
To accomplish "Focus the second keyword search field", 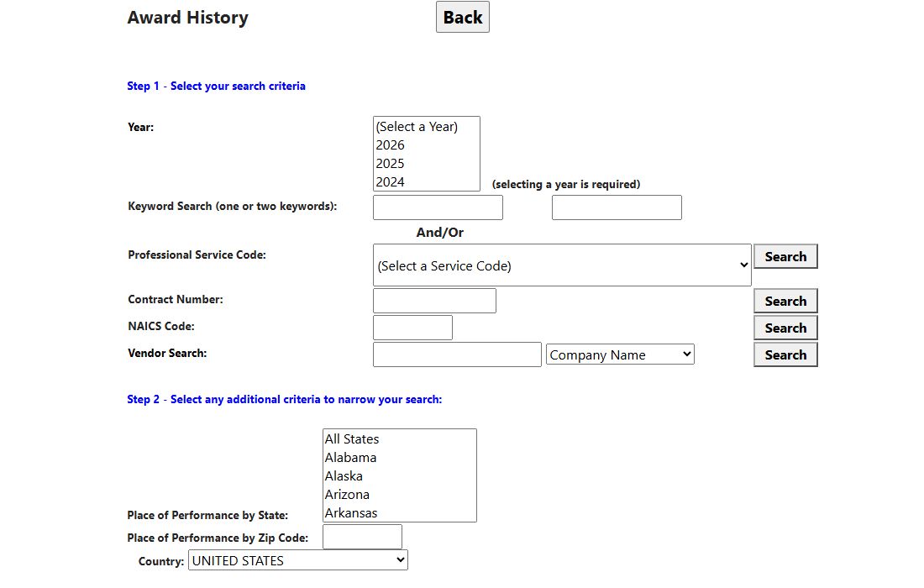I will pyautogui.click(x=617, y=207).
